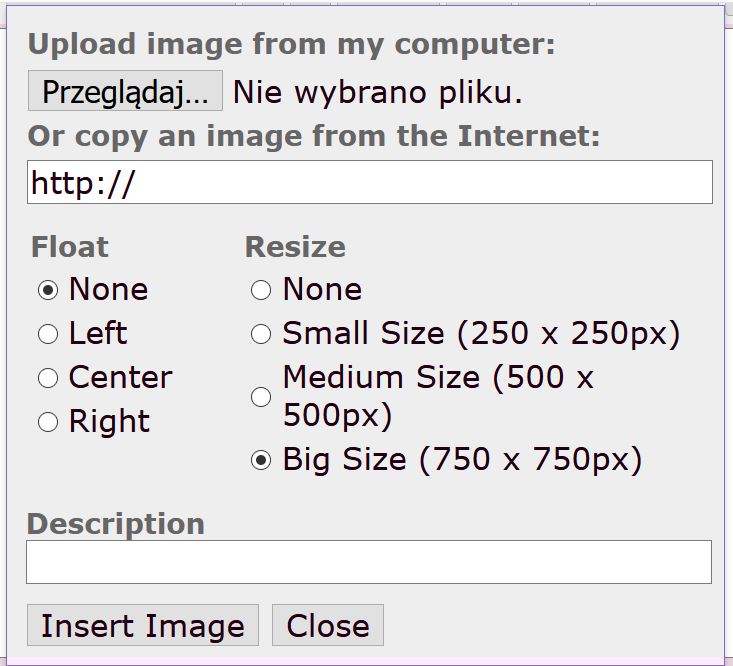
Task: Focus the http:// image URL field
Action: click(369, 183)
